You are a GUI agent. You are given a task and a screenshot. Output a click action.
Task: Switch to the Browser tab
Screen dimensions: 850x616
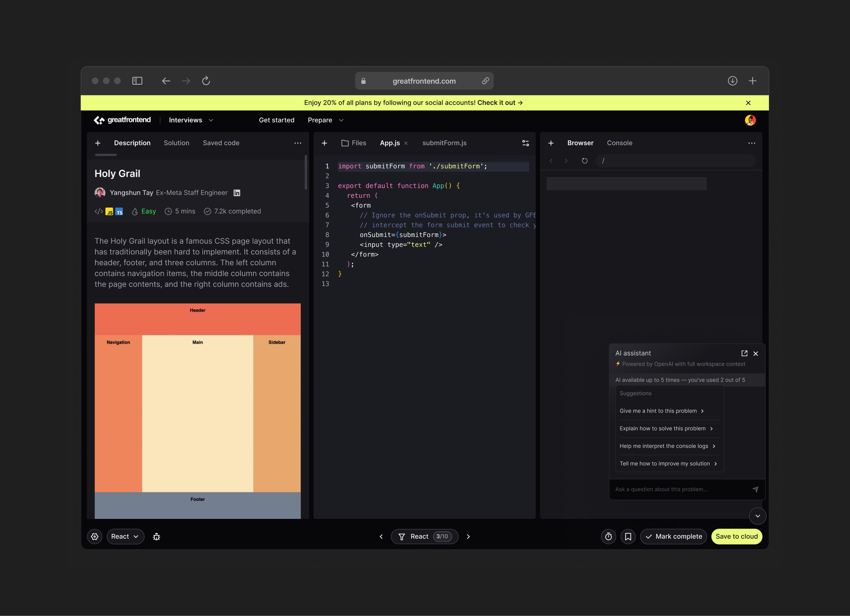[x=580, y=143]
